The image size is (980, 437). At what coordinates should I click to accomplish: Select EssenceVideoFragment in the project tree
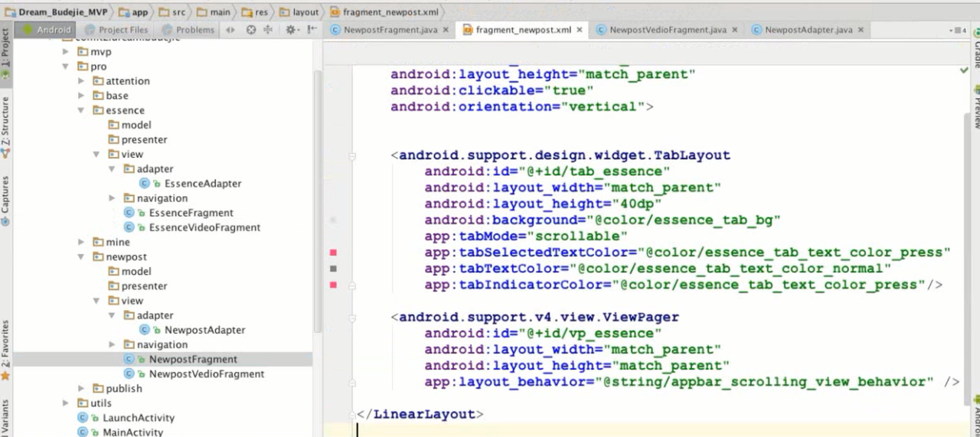[204, 227]
